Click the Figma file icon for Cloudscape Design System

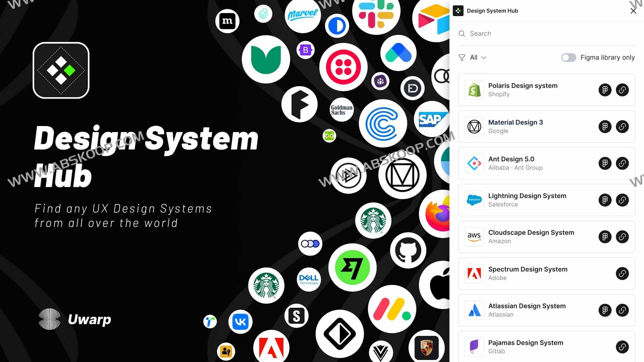(x=605, y=237)
